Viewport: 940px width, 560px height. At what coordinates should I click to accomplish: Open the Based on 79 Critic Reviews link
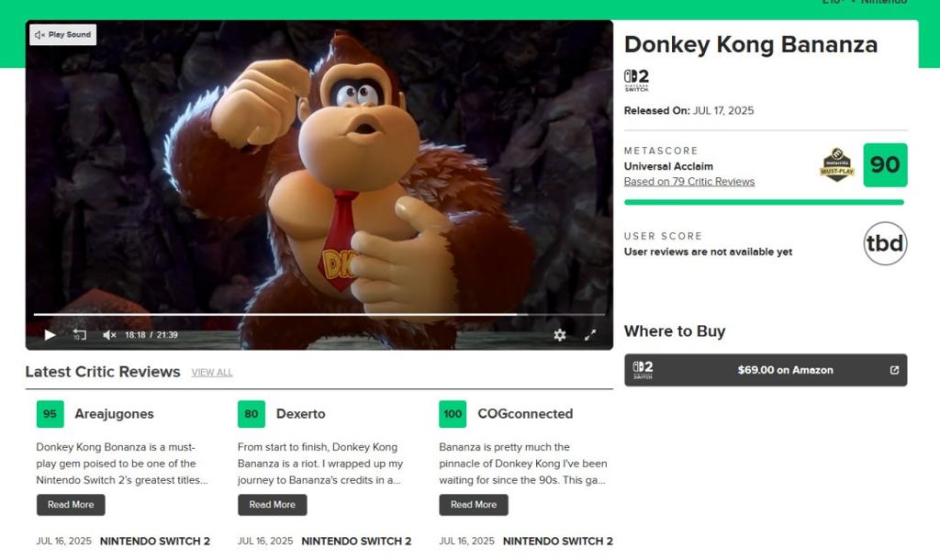coord(688,182)
